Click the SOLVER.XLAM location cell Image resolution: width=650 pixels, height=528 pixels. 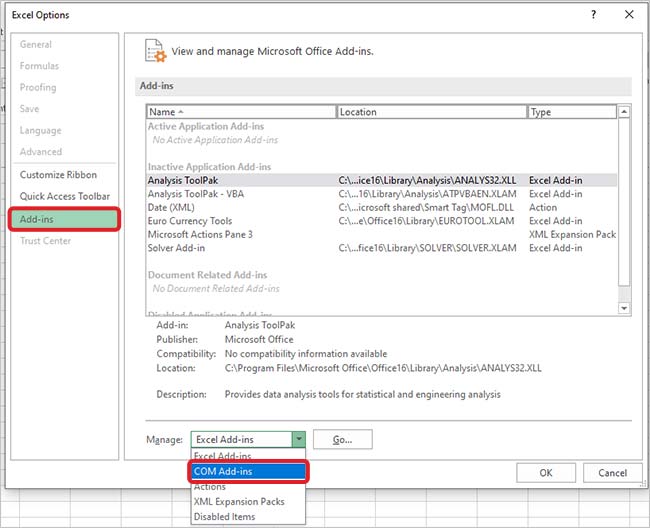(x=427, y=248)
